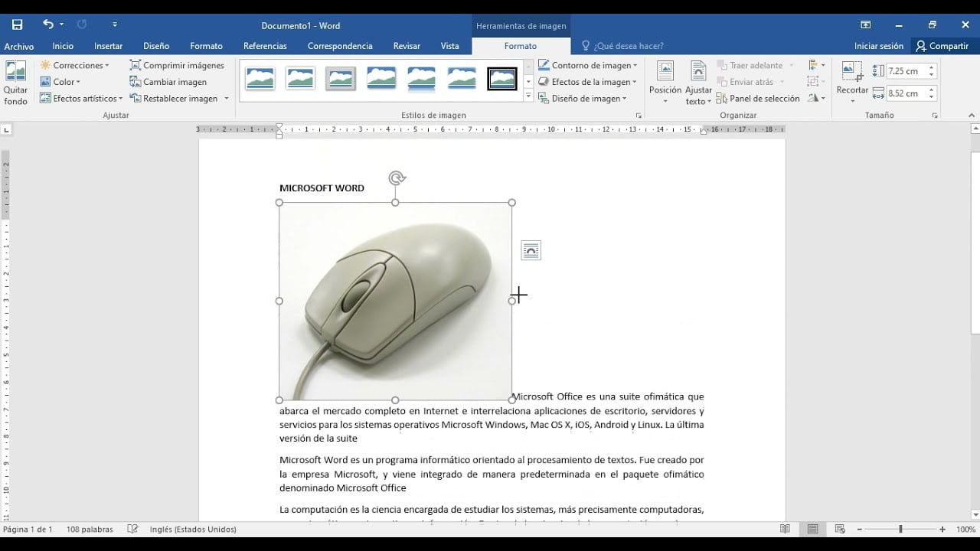Viewport: 980px width, 551px height.
Task: Click '108 palabras' word count
Action: click(90, 529)
